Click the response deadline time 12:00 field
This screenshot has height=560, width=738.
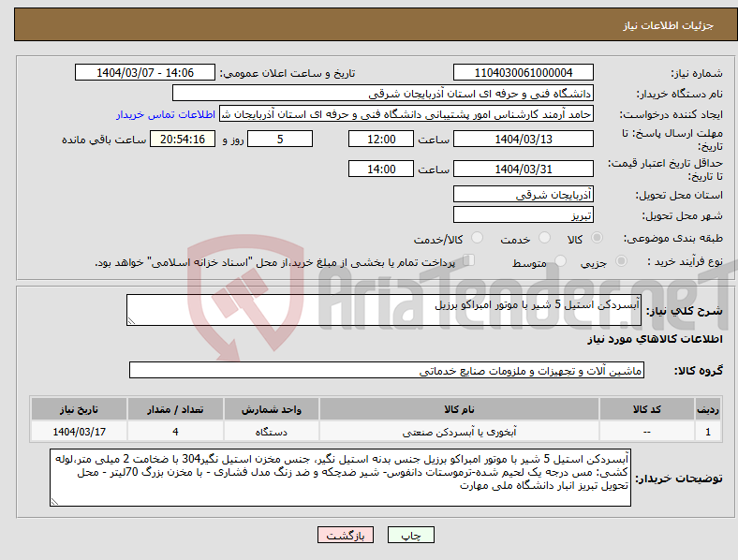[381, 139]
